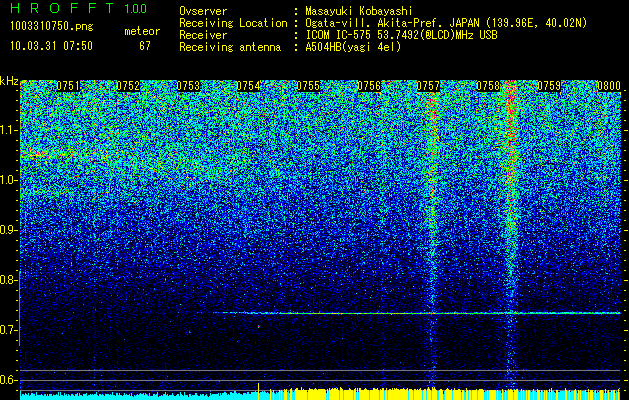Click the meteor label
629x400 pixels.
coord(142,31)
